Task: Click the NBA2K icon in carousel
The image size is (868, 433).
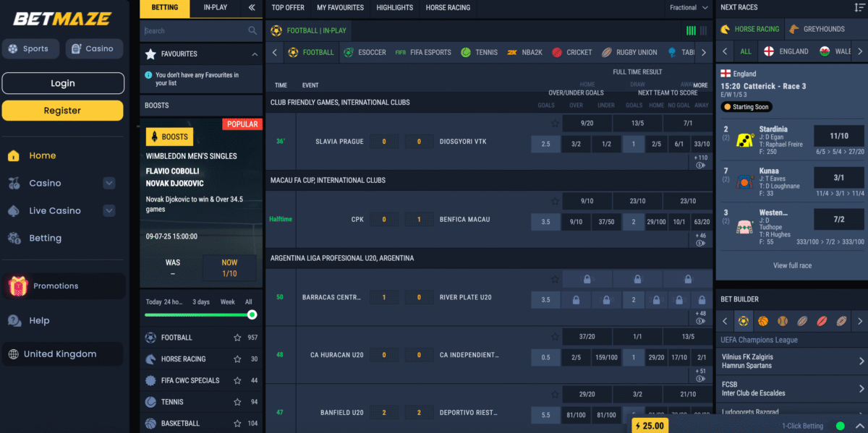Action: coord(512,52)
